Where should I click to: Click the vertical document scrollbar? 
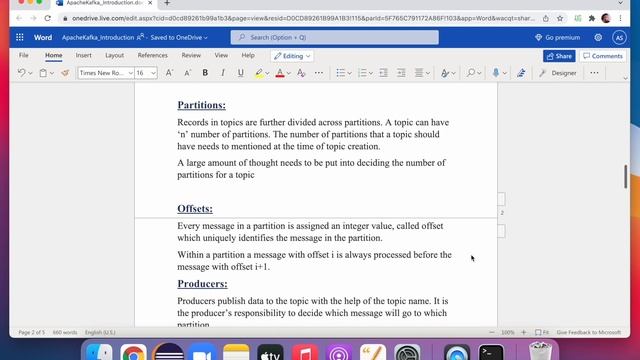click(625, 176)
